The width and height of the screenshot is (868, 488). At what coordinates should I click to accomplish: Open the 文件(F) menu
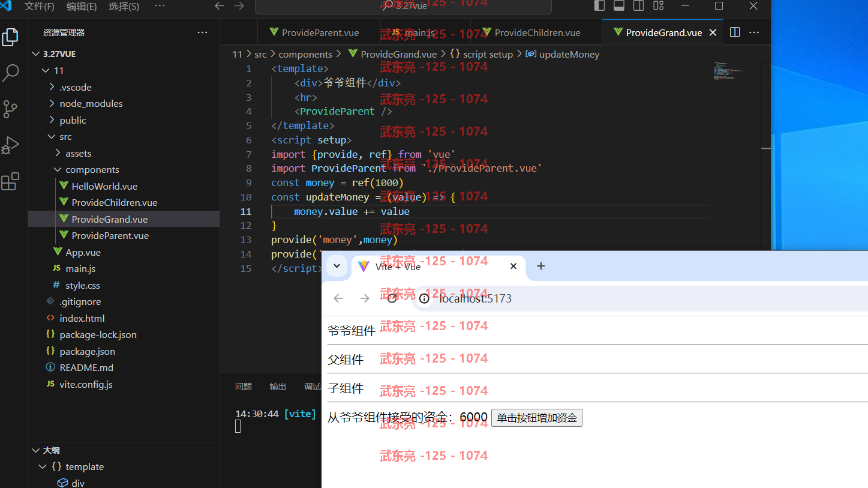coord(39,6)
